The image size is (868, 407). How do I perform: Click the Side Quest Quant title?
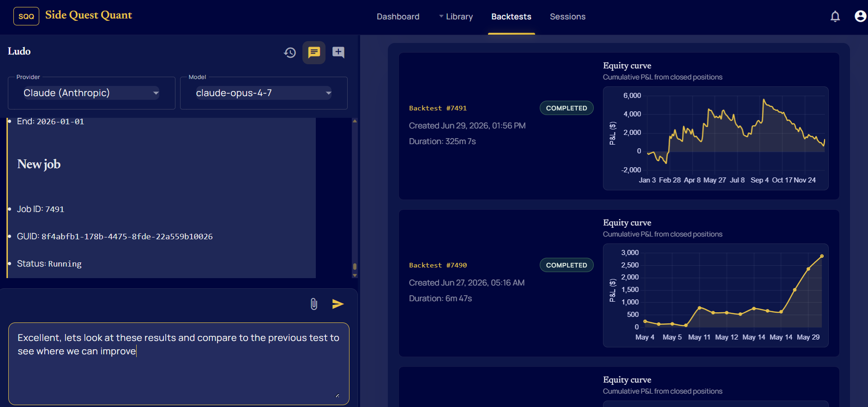(x=89, y=15)
